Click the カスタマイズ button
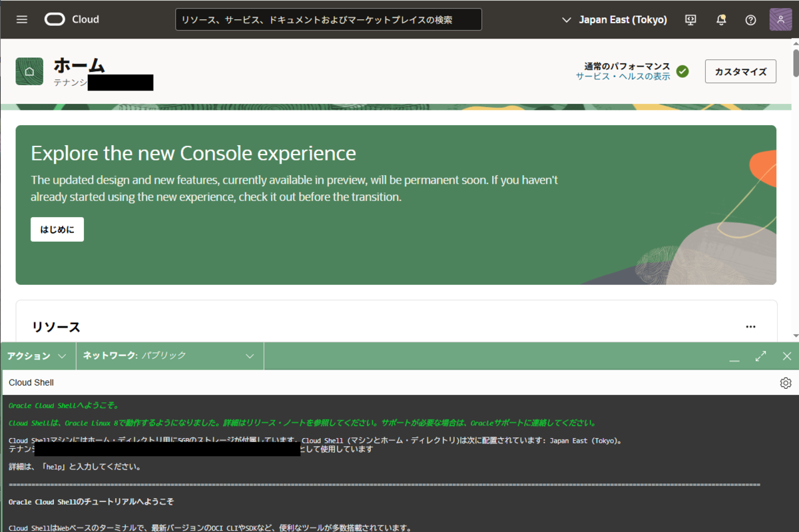799x532 pixels. click(x=740, y=71)
